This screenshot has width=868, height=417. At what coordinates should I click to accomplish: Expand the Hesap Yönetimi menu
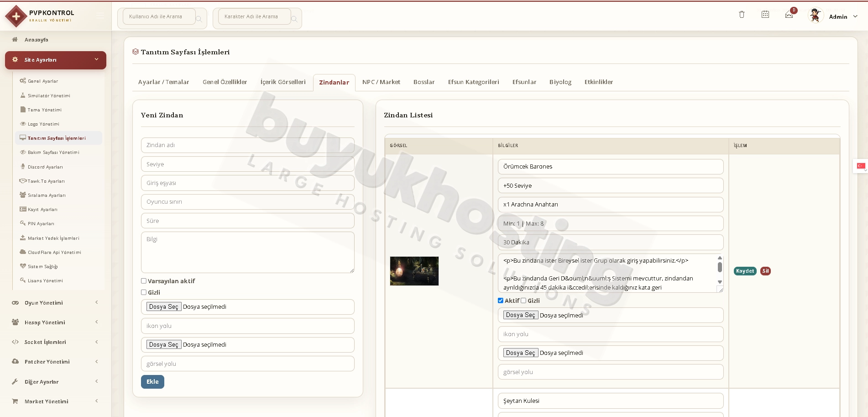[x=56, y=322]
